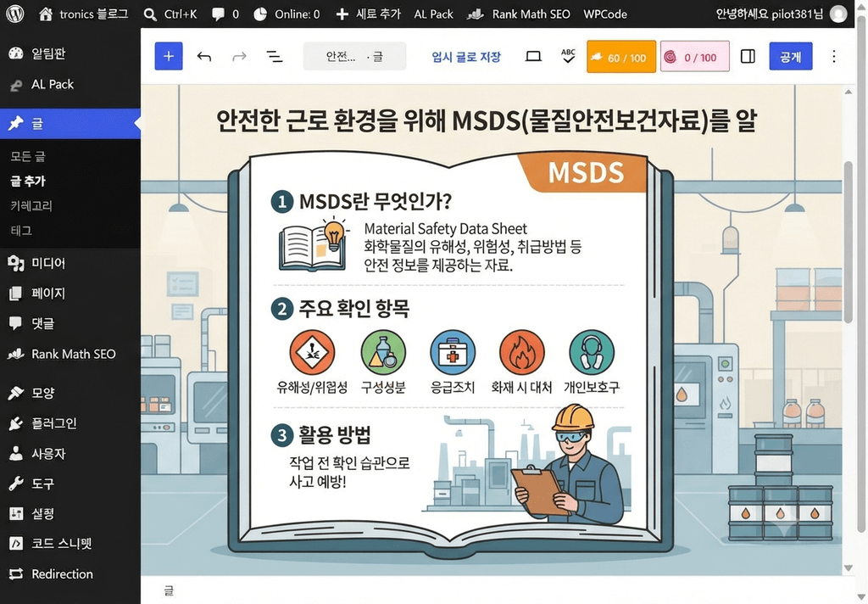
Task: Open the preview device icon
Action: pos(533,56)
